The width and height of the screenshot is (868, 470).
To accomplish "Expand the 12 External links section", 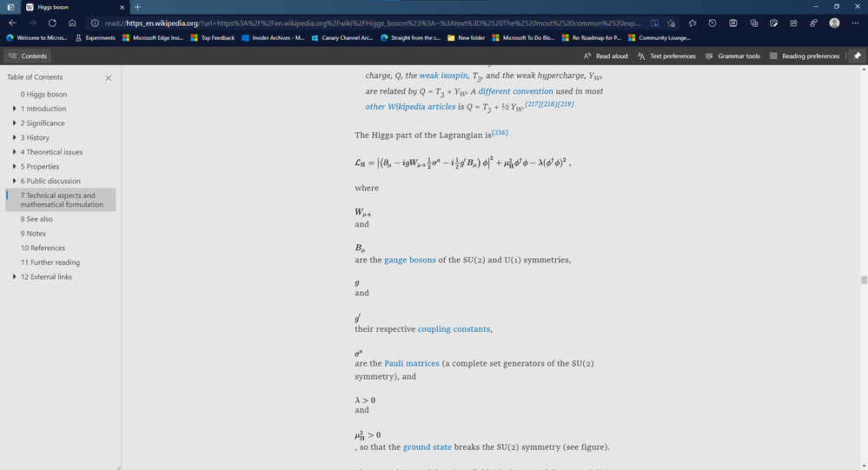I will click(14, 277).
